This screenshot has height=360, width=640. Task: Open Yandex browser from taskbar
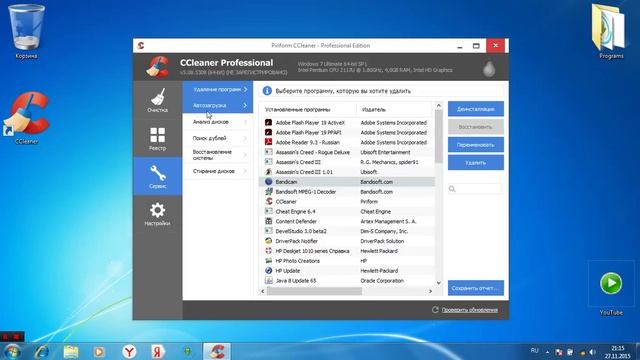[x=129, y=351]
